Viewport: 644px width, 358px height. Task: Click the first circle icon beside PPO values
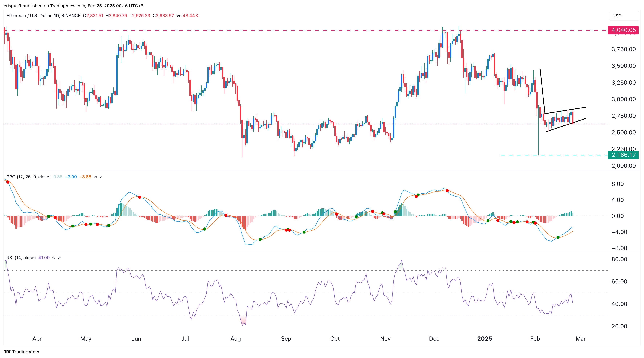[95, 177]
